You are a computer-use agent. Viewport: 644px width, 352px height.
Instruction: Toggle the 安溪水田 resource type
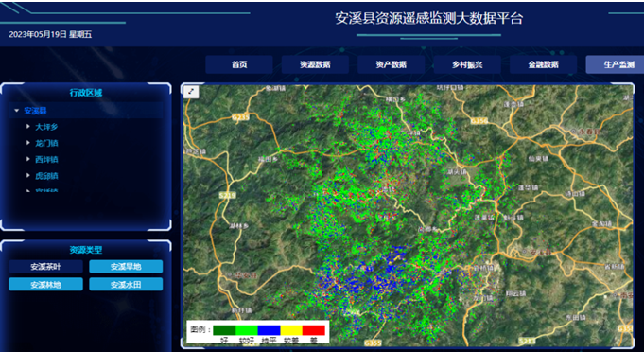[x=126, y=284]
